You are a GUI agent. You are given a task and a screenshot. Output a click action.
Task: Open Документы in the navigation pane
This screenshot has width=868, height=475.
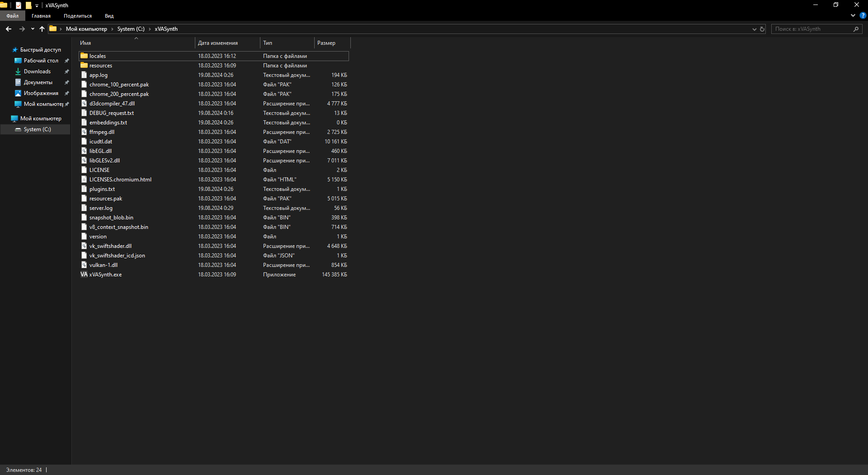tap(38, 82)
